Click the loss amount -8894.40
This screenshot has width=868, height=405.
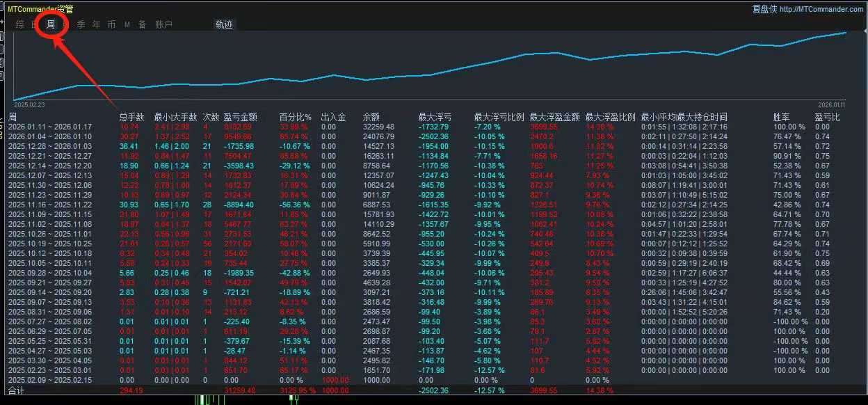(240, 205)
